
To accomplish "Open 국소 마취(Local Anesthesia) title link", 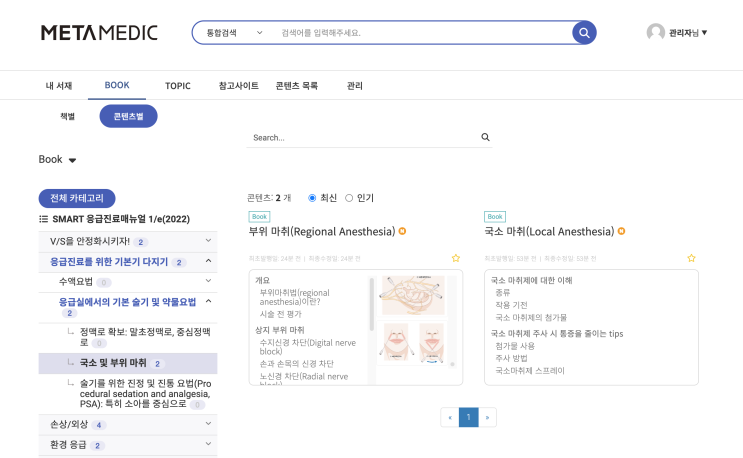I will [549, 232].
